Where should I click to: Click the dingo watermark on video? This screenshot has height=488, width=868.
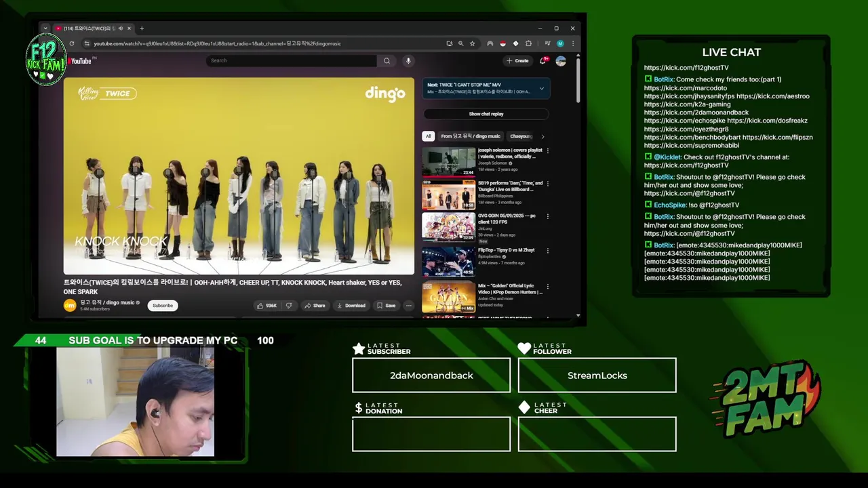pos(384,94)
